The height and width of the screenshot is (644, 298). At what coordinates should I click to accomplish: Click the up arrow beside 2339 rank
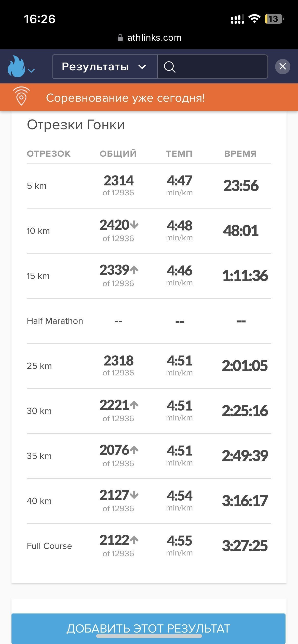point(134,270)
